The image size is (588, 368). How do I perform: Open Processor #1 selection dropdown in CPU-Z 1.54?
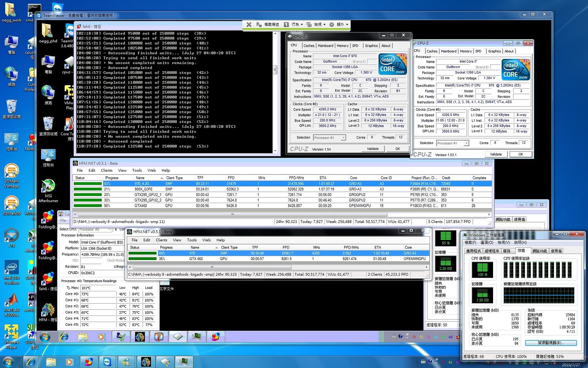pyautogui.click(x=343, y=138)
